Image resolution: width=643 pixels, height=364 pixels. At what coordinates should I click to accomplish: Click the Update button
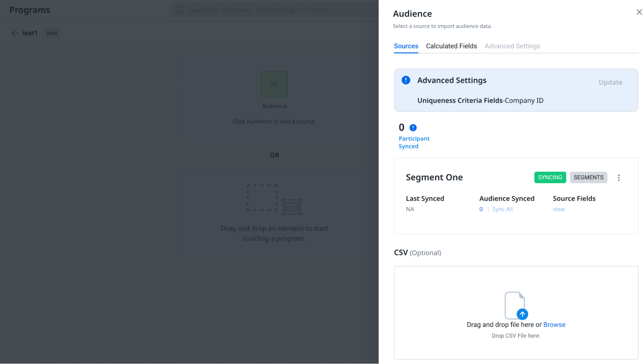point(610,82)
